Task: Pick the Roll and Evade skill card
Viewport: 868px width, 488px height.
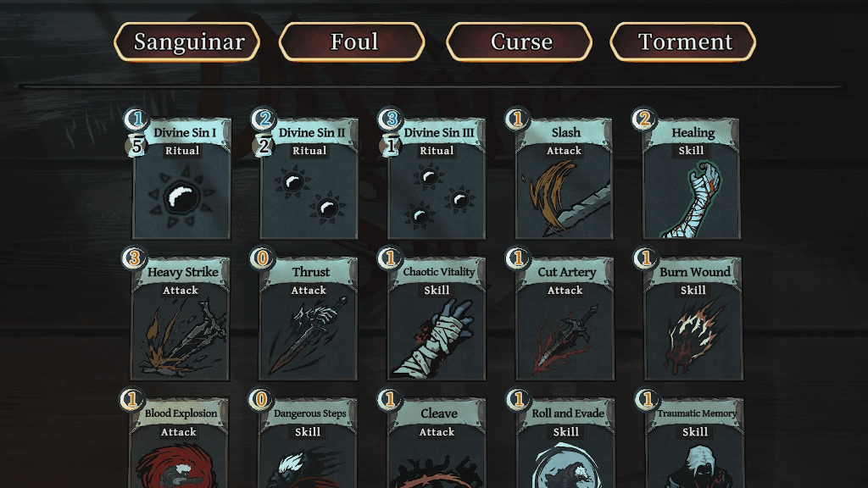Action: tap(565, 442)
